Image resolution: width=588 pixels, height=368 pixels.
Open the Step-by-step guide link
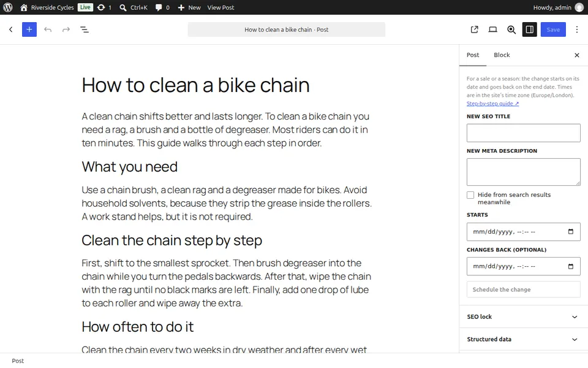click(492, 104)
